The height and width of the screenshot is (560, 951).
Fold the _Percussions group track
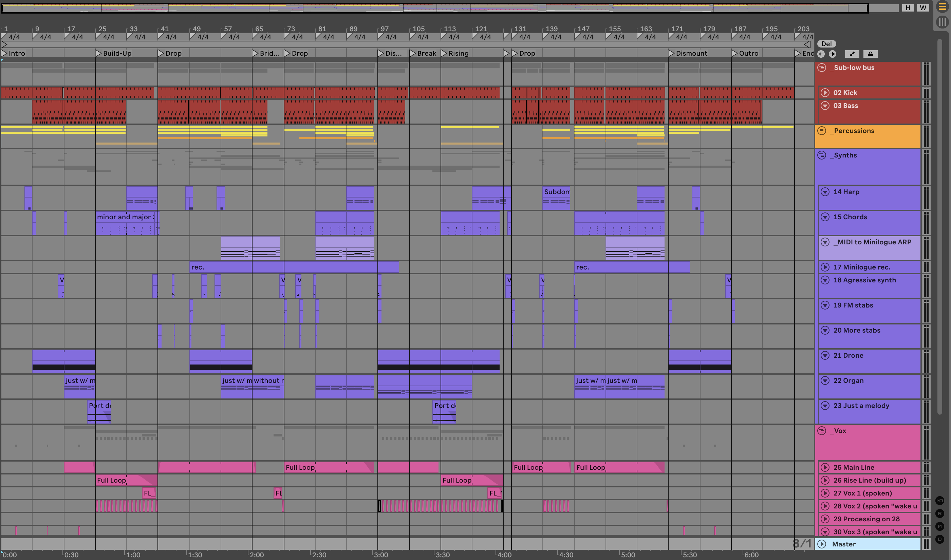pos(822,131)
